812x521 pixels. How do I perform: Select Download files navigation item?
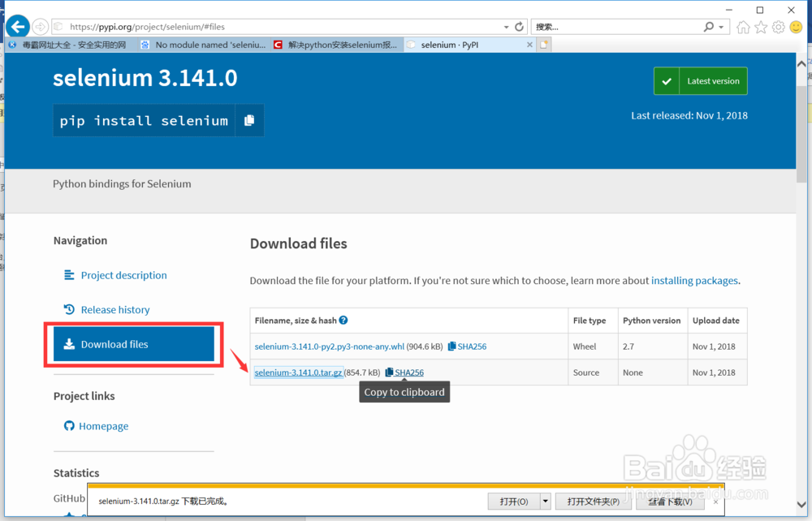click(x=134, y=344)
